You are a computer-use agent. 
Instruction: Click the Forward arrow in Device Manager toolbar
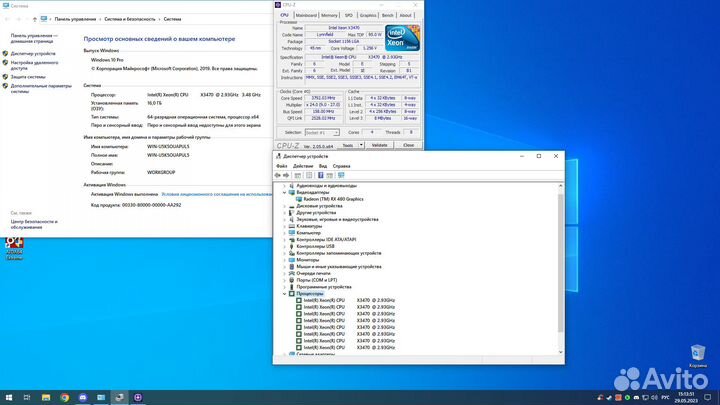(x=286, y=175)
